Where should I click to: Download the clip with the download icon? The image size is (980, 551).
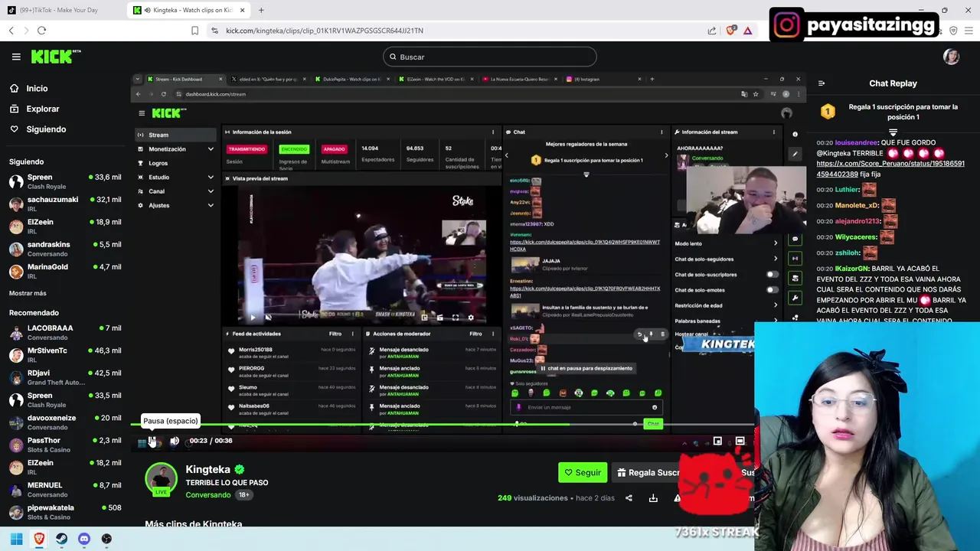pos(653,498)
